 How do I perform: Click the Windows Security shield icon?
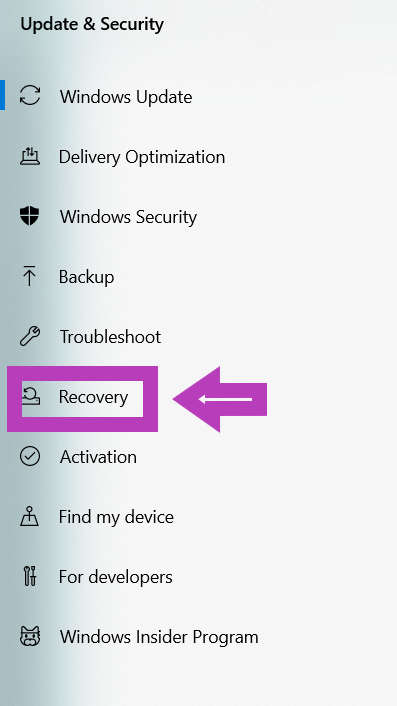coord(30,216)
